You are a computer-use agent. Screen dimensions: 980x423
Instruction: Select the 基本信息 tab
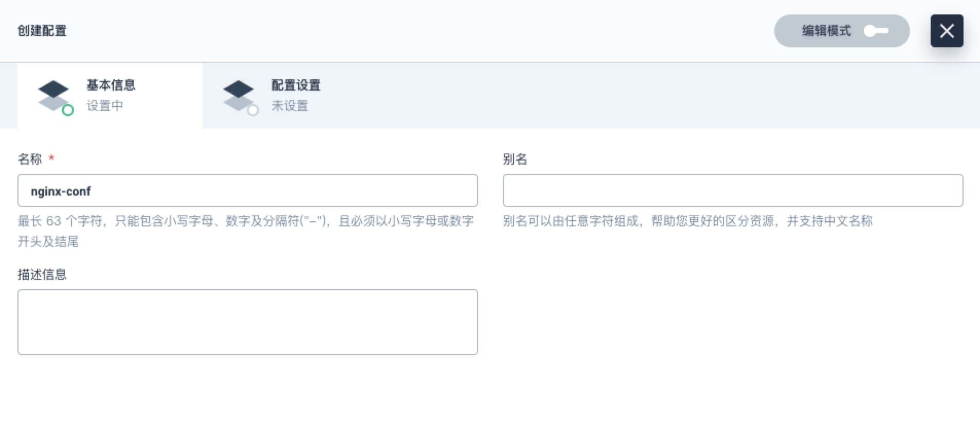[x=110, y=96]
